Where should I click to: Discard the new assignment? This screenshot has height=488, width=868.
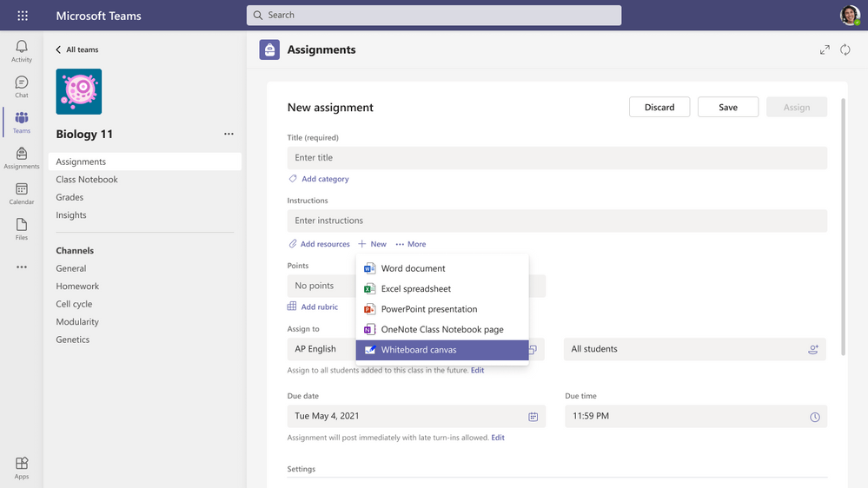[659, 107]
